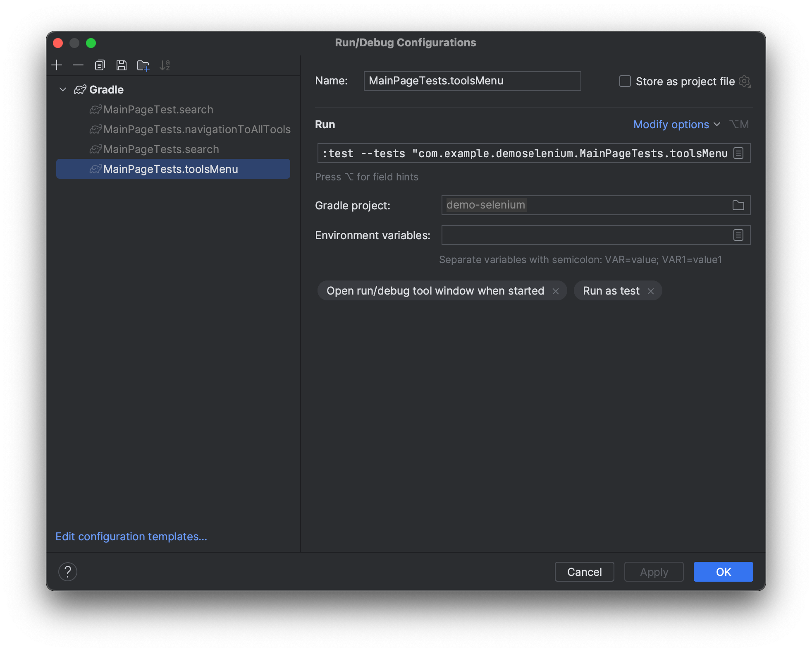Click the remove configuration icon
812x652 pixels.
(x=78, y=65)
